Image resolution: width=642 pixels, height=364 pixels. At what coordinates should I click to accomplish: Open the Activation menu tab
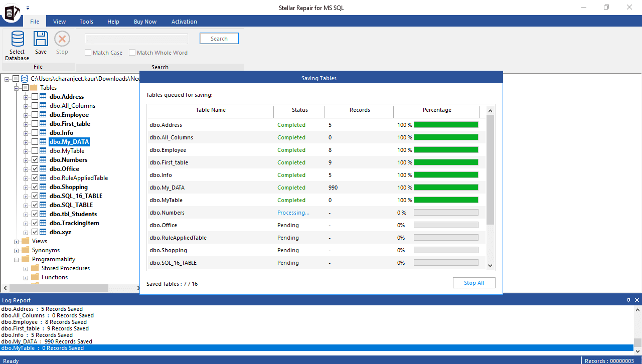(184, 22)
